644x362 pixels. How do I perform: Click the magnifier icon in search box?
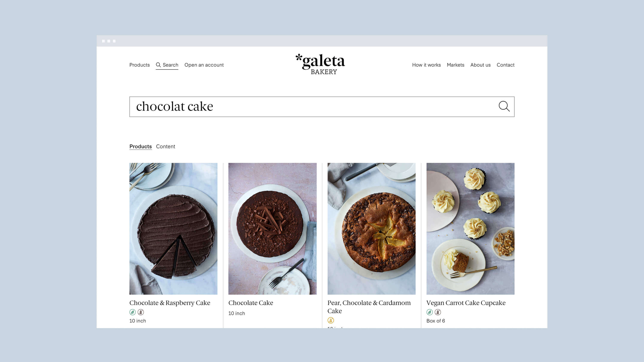point(504,106)
